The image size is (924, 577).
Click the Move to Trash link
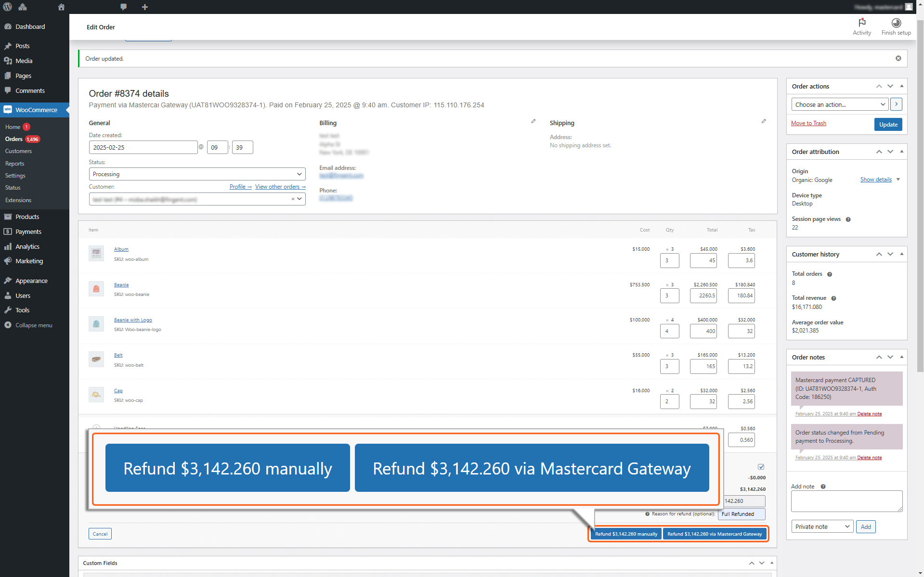[808, 123]
